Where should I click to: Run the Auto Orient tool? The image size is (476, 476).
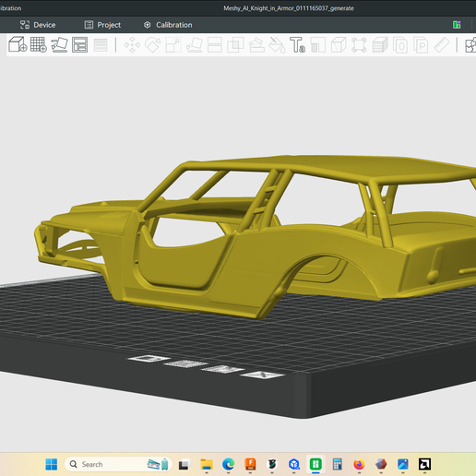click(x=59, y=44)
